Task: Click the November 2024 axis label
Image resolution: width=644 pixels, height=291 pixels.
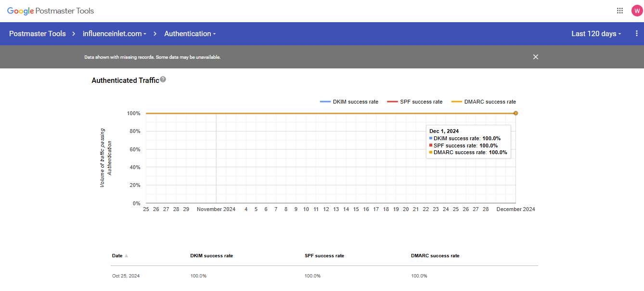Action: (216, 209)
